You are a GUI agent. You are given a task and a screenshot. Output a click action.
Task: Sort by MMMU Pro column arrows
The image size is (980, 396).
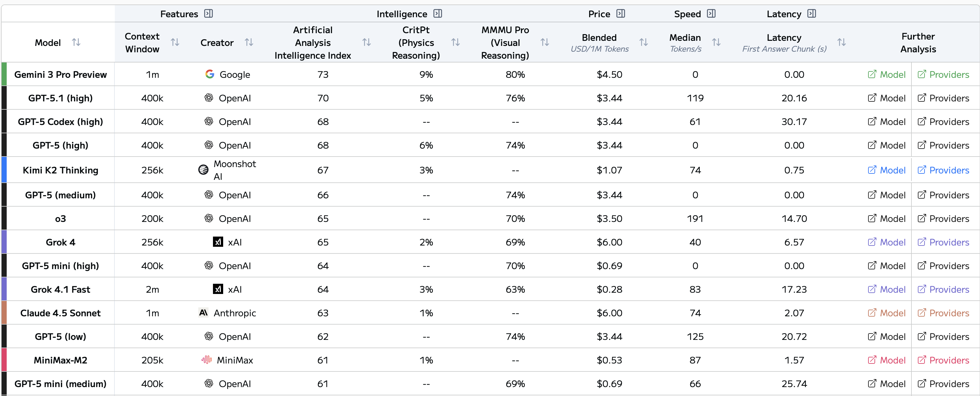(x=545, y=42)
